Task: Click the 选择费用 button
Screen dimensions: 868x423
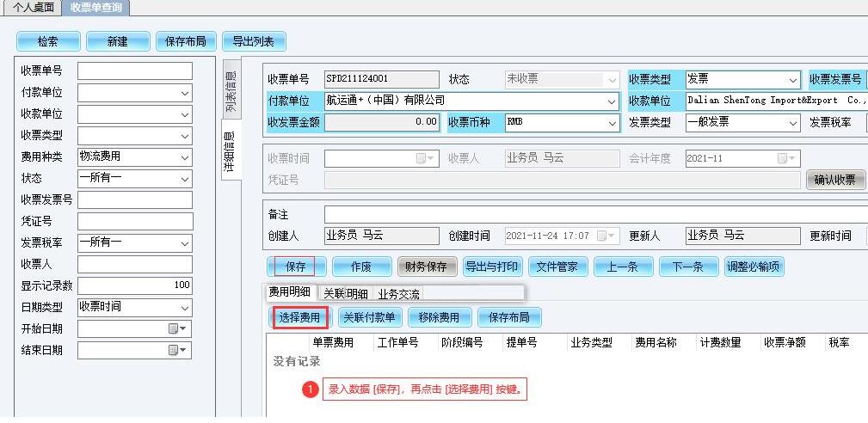Action: [x=300, y=317]
